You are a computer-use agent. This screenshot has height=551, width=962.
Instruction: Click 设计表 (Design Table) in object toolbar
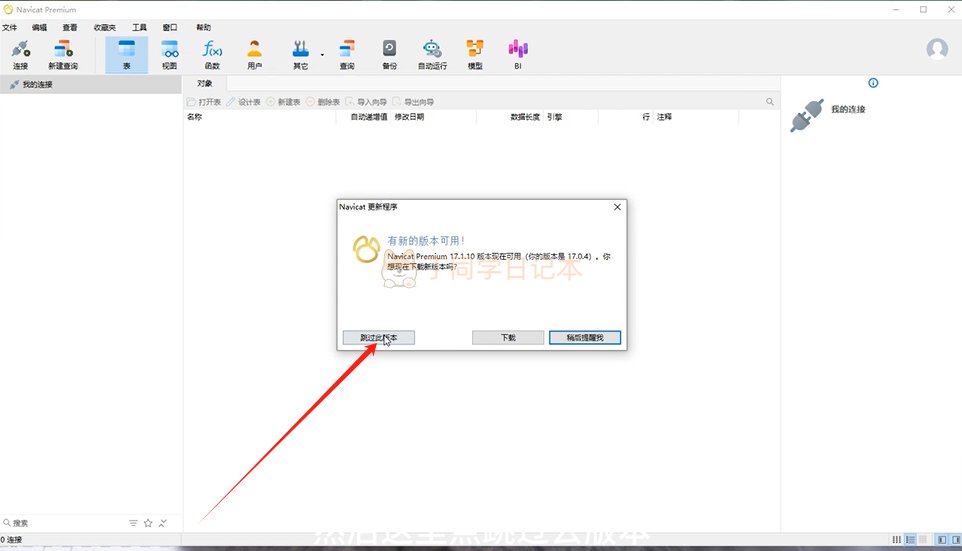pos(244,102)
